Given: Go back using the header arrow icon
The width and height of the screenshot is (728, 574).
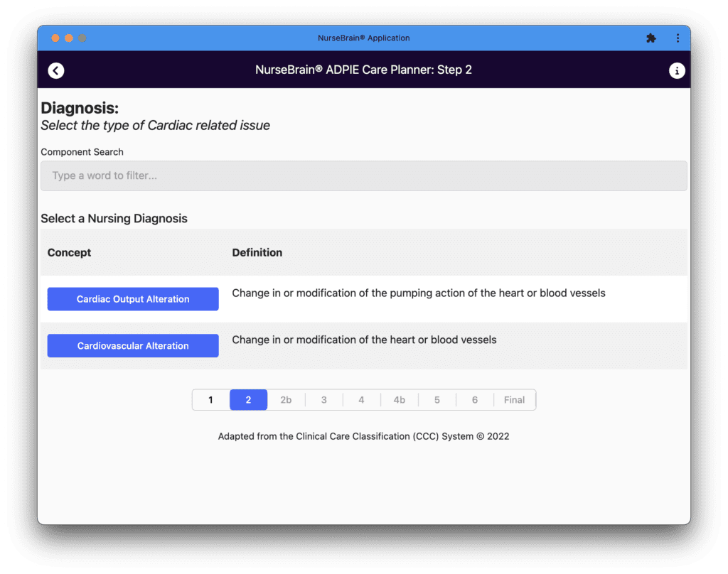Looking at the screenshot, I should (56, 70).
